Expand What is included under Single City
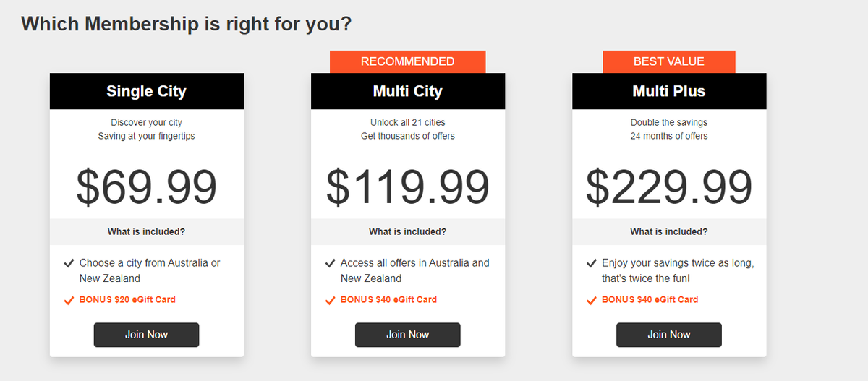Viewport: 868px width, 381px height. (x=147, y=232)
